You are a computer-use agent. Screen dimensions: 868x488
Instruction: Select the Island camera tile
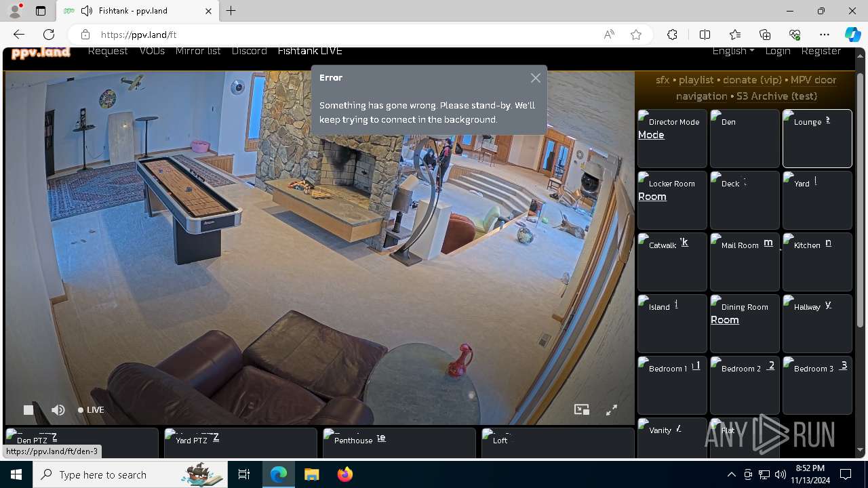coord(672,323)
